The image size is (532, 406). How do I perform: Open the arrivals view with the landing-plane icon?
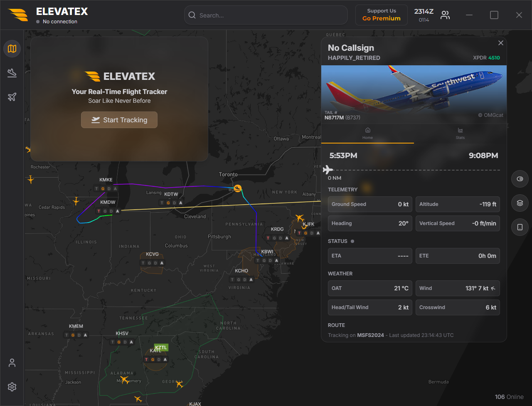tap(12, 73)
